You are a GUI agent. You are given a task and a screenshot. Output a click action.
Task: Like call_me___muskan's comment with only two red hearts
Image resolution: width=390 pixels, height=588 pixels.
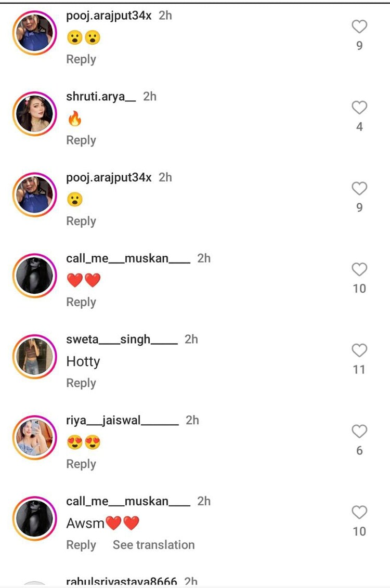click(x=359, y=269)
